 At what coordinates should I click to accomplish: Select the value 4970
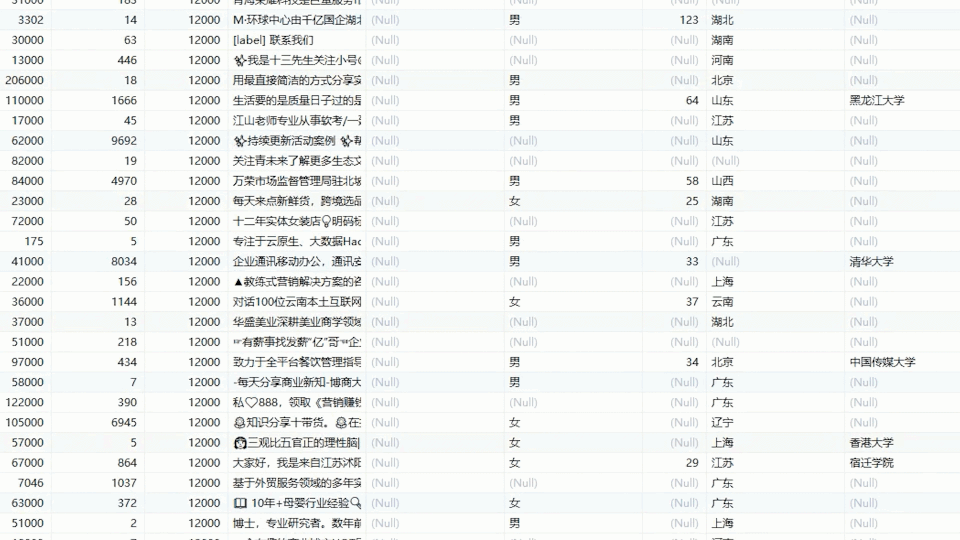pos(124,181)
